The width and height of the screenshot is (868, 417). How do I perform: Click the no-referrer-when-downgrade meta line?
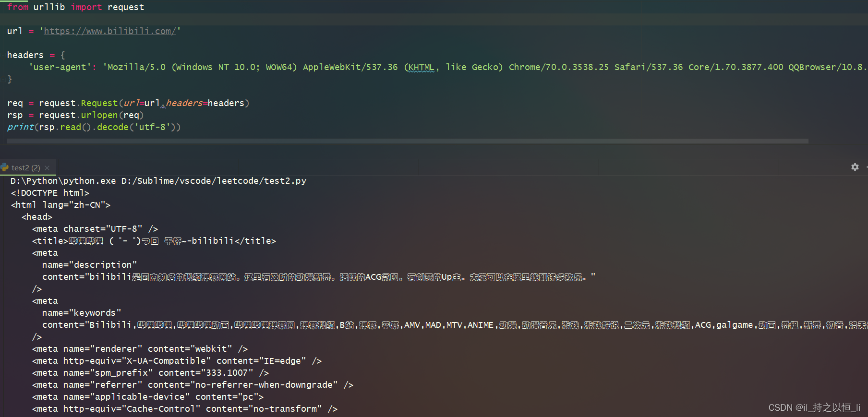click(193, 385)
